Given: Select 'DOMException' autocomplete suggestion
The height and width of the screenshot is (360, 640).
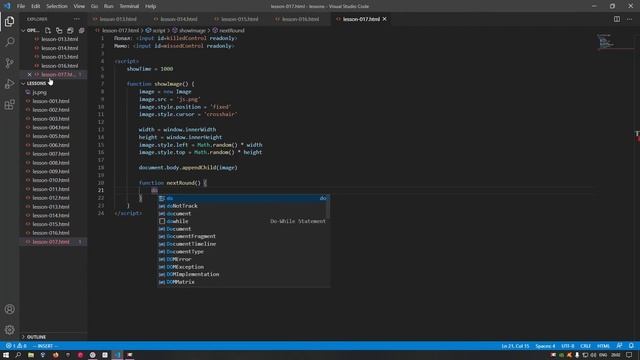Looking at the screenshot, I should (x=243, y=267).
